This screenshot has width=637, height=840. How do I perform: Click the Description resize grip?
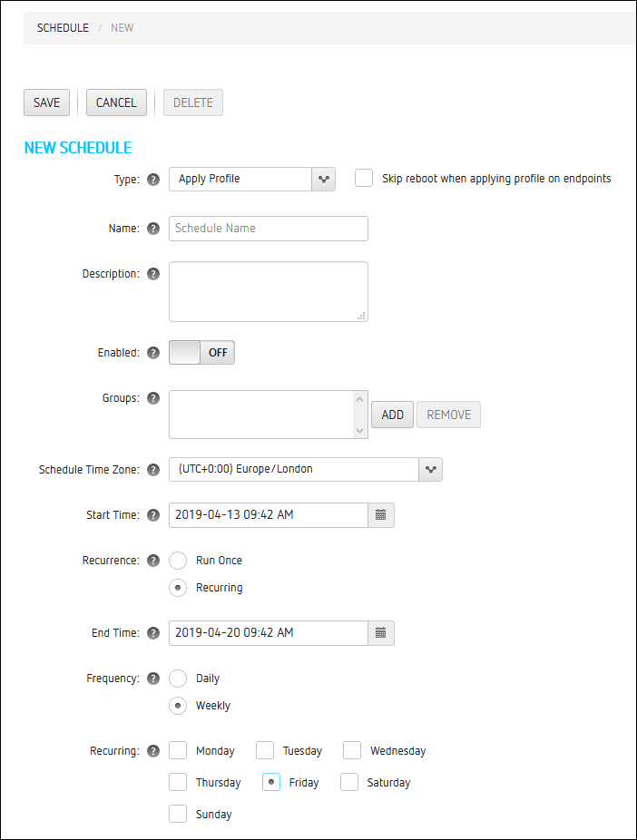pos(362,316)
